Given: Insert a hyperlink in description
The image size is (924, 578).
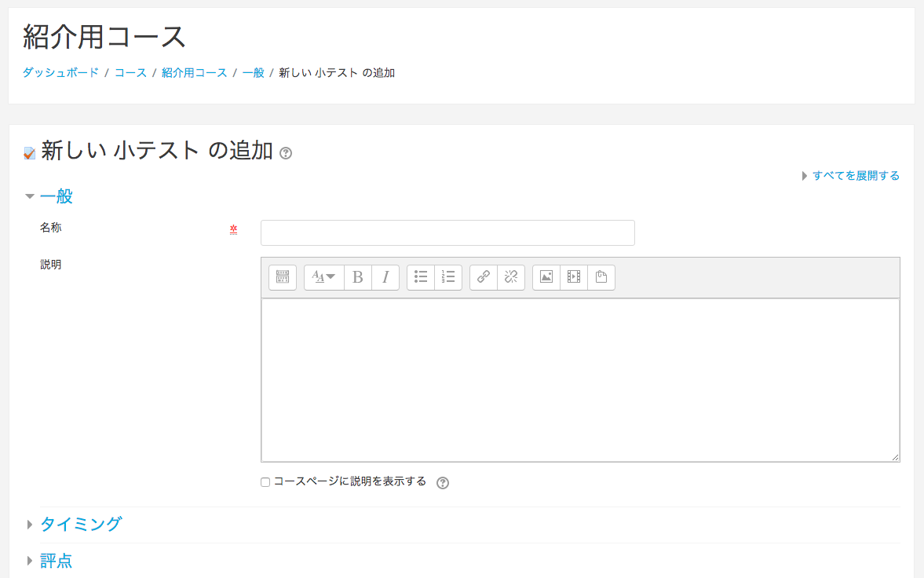Looking at the screenshot, I should 484,277.
